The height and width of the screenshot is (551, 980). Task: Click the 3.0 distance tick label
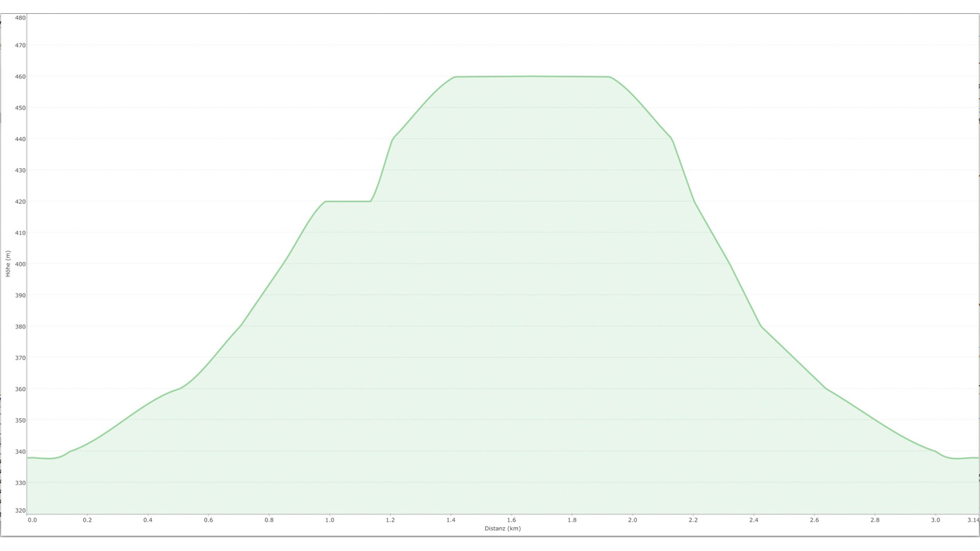[x=935, y=520]
